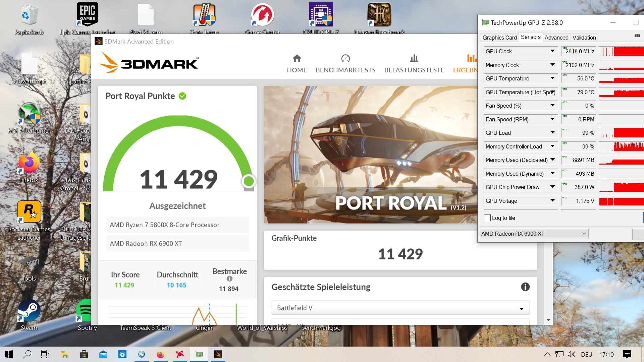Expand GPU Temperature sensor dropdown
The width and height of the screenshot is (644, 362).
(x=552, y=78)
